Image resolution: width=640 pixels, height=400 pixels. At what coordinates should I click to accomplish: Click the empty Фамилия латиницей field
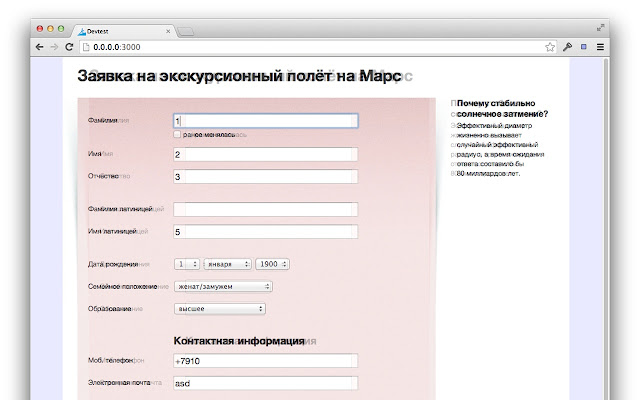click(265, 209)
